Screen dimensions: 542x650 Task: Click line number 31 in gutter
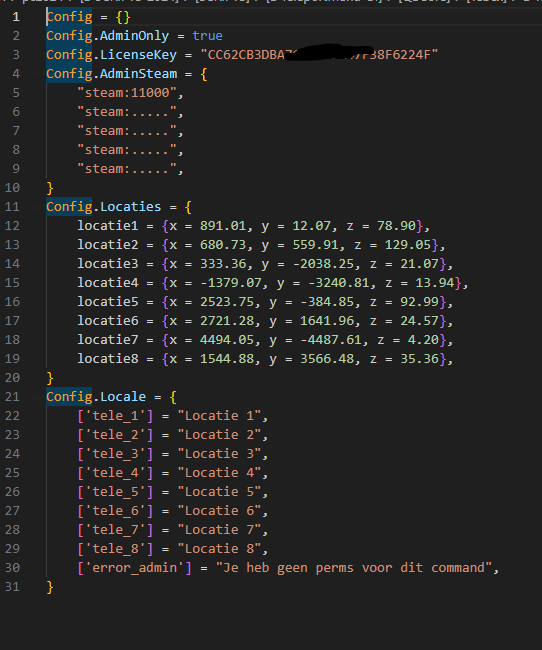point(12,587)
